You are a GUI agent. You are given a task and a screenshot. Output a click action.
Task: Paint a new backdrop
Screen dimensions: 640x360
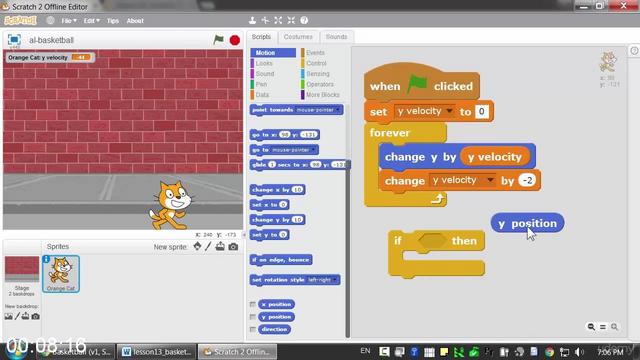coord(17,316)
